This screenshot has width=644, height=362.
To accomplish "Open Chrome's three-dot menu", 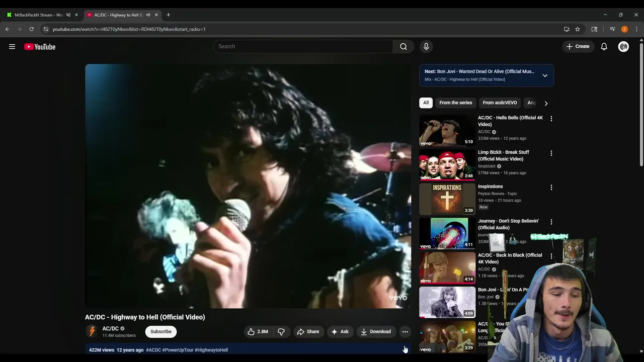I will point(636,29).
